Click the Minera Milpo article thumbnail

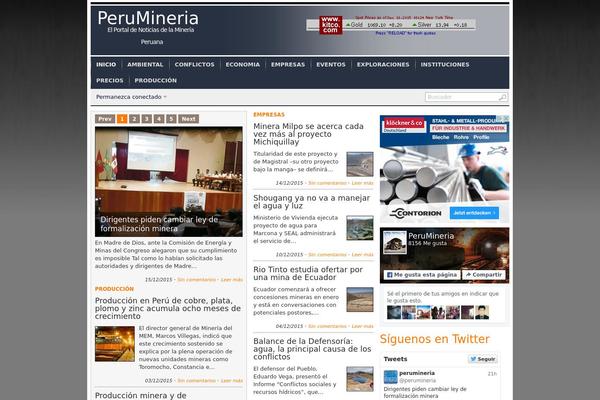pos(360,164)
